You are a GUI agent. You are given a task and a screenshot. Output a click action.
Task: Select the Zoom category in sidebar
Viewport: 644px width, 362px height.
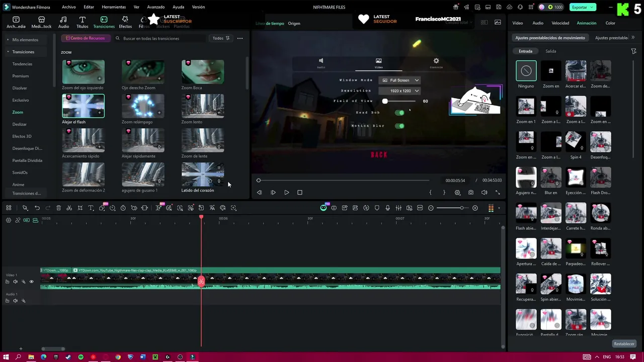coord(18,112)
